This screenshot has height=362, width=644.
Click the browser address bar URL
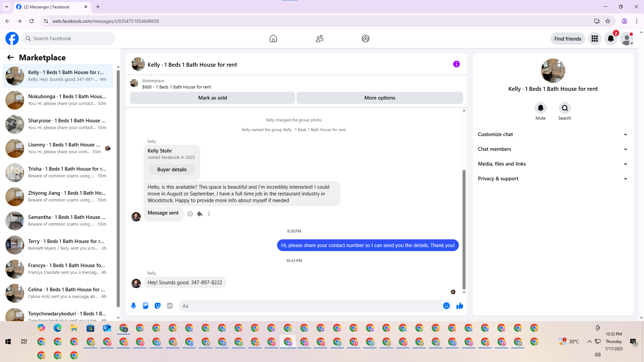[x=106, y=21]
